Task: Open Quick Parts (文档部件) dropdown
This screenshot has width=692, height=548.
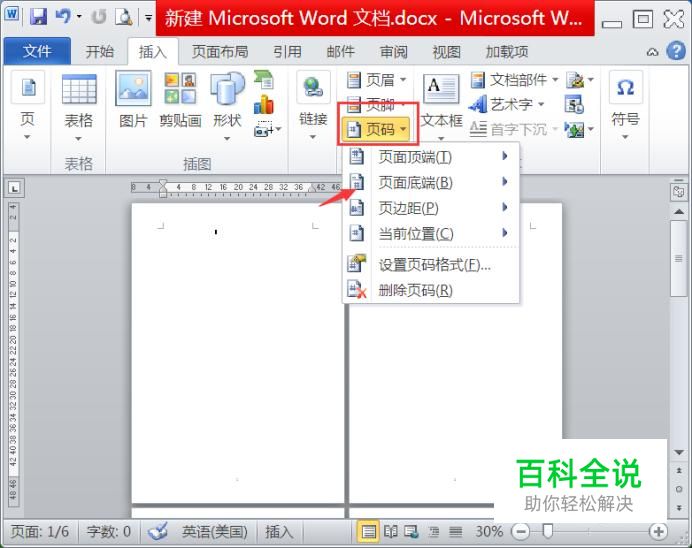Action: (x=514, y=80)
